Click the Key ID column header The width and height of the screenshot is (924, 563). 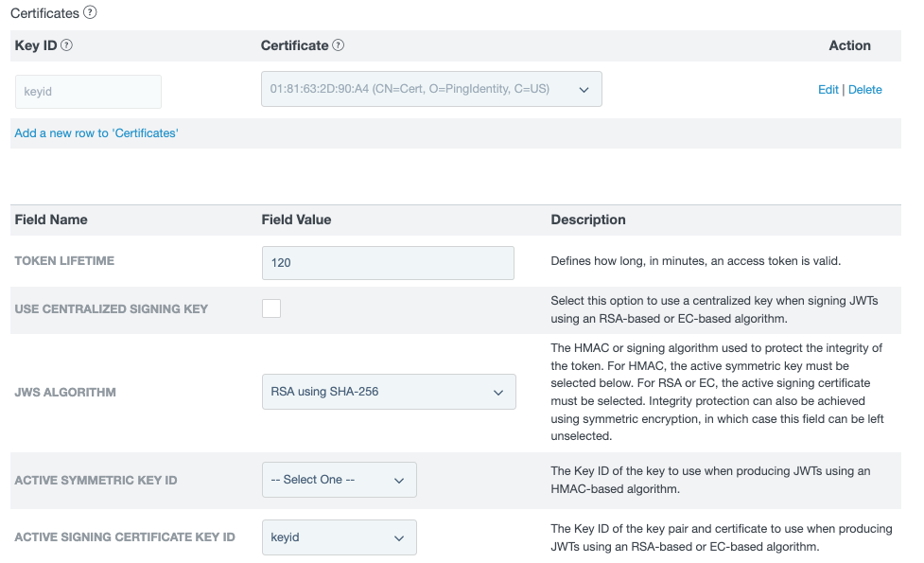point(35,44)
